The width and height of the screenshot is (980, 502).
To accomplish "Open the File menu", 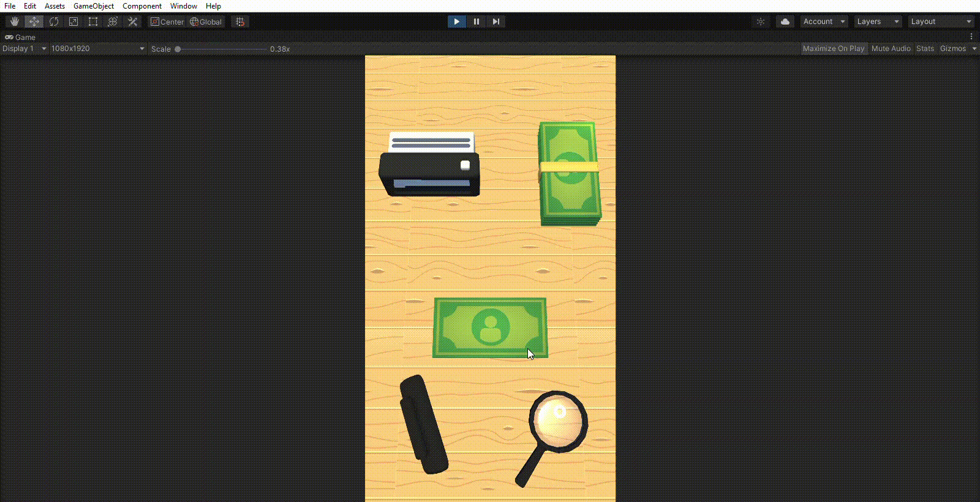I will 10,6.
